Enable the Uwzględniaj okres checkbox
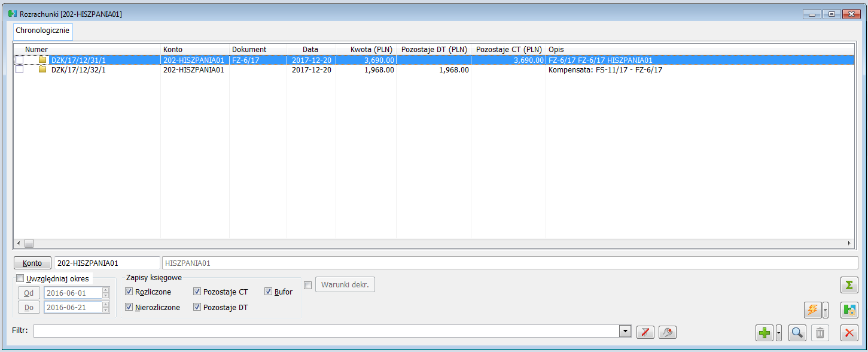Screen dimensions: 868x352 (x=21, y=278)
